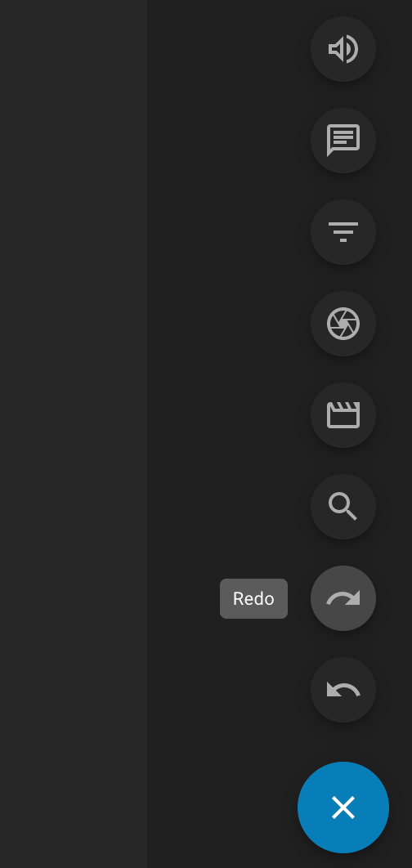
Task: Click the magnifying glass search icon
Action: 343,507
